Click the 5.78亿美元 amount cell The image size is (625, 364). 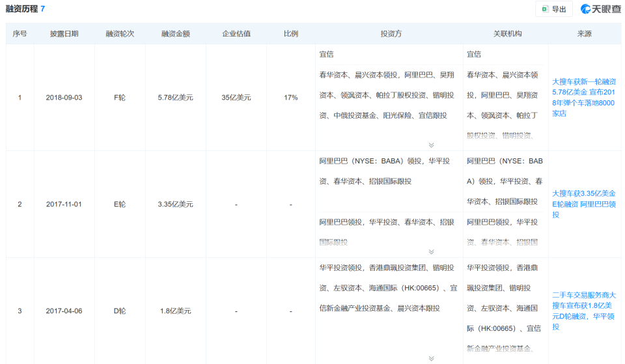(x=175, y=97)
